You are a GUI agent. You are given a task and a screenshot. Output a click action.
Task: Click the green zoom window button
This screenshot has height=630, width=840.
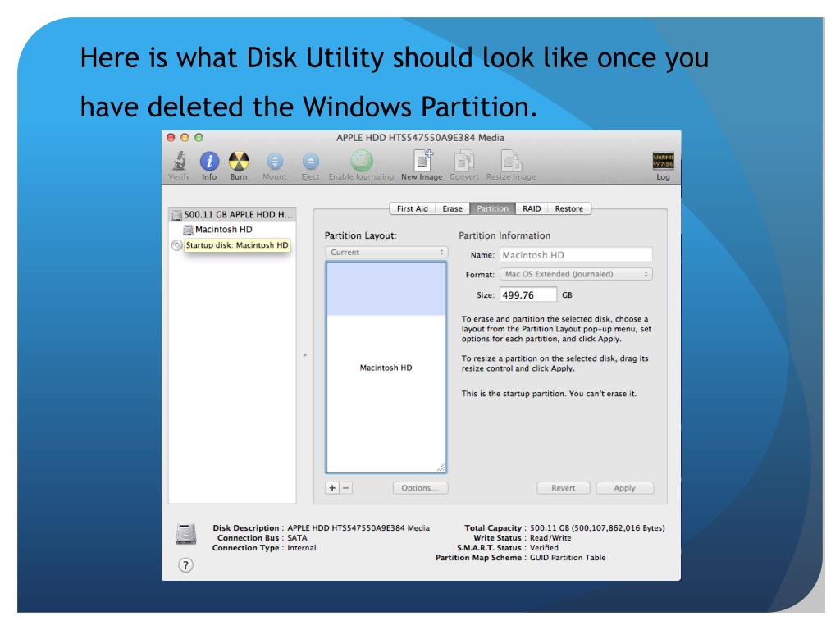coord(199,138)
